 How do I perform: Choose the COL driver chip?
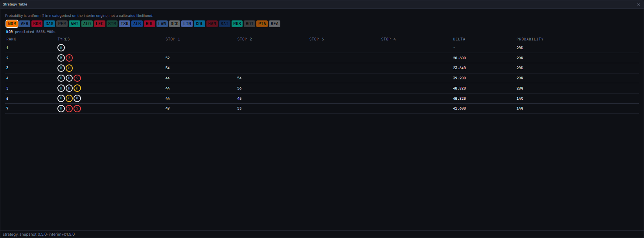199,24
